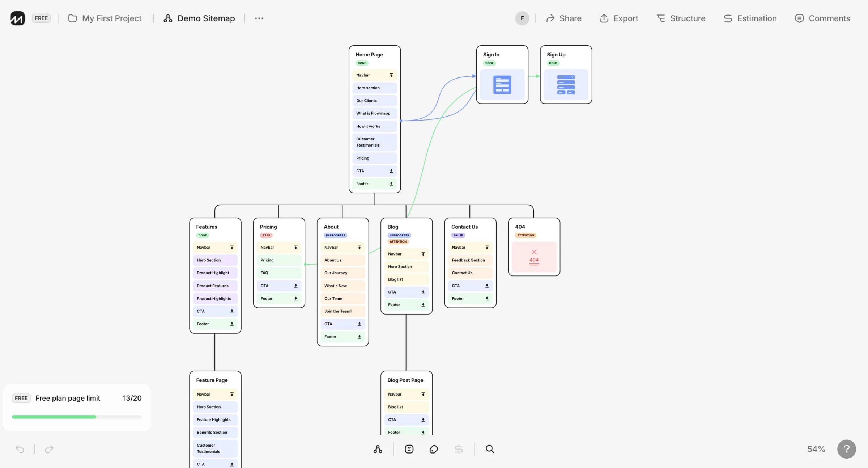Open the 54% zoom level control
The image size is (868, 468).
816,449
